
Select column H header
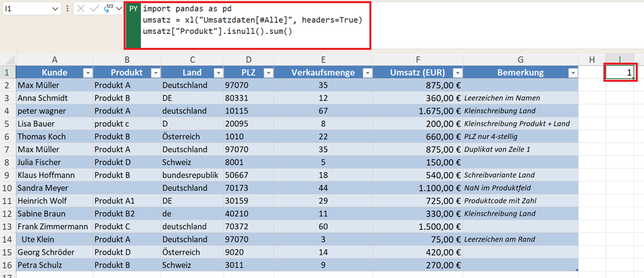point(592,60)
